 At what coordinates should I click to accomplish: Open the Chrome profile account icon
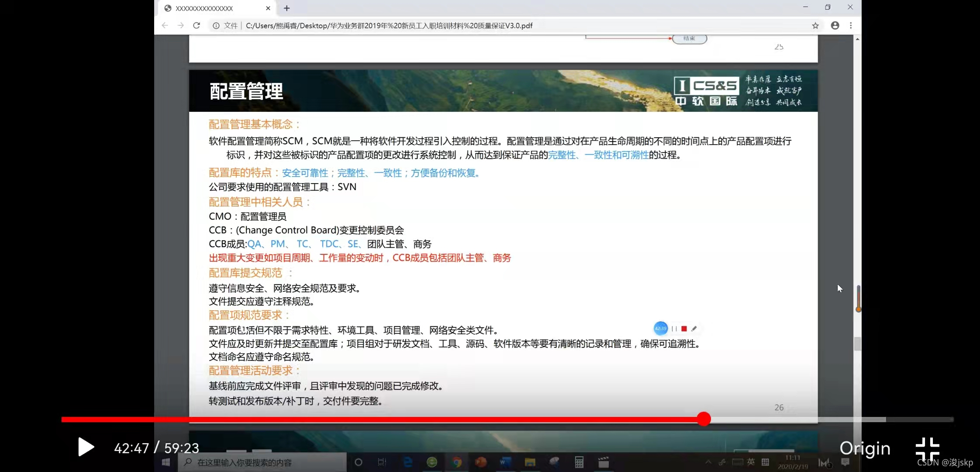click(835, 26)
